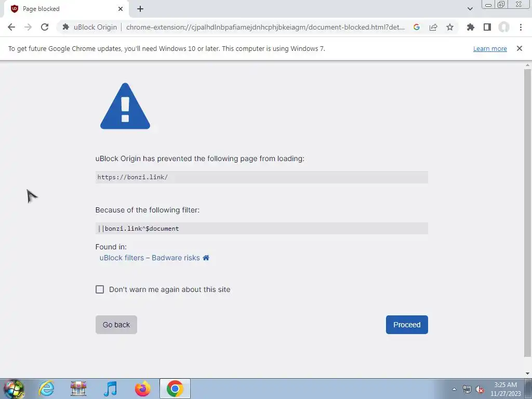
Task: Click the taskbar clock showing 3:25 AM
Action: tap(506, 389)
